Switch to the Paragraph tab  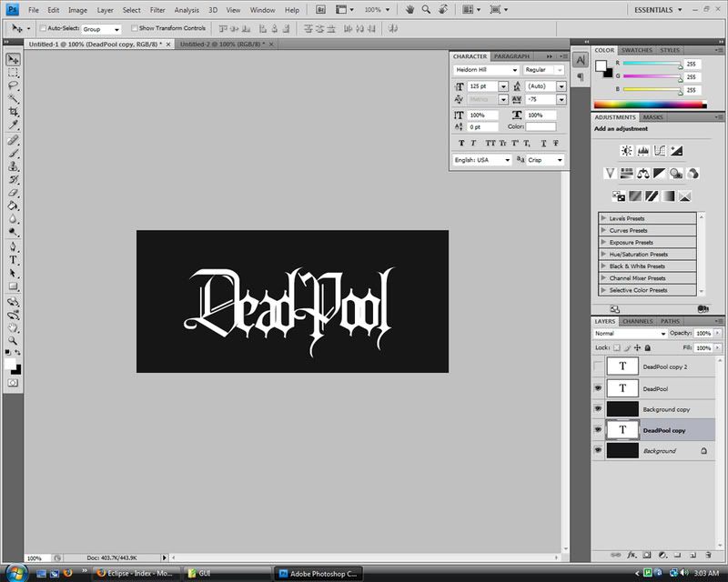[x=511, y=56]
